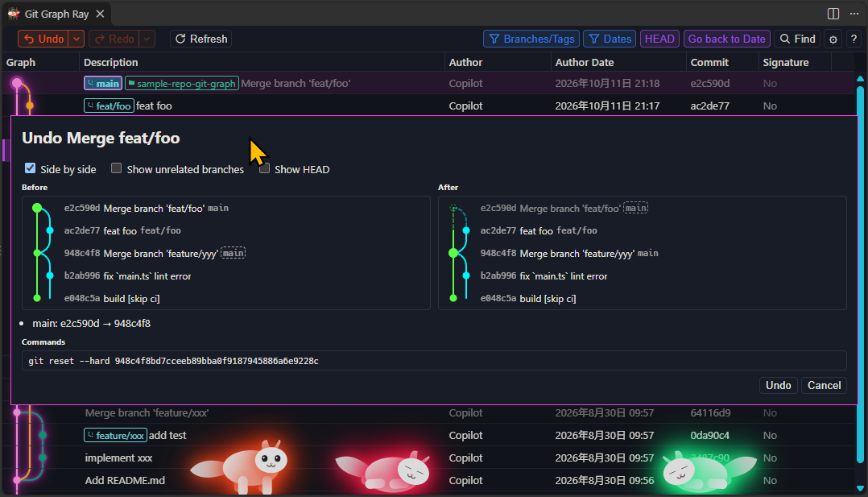Confirm with the dialog Undo button
This screenshot has height=497, width=868.
tap(778, 385)
